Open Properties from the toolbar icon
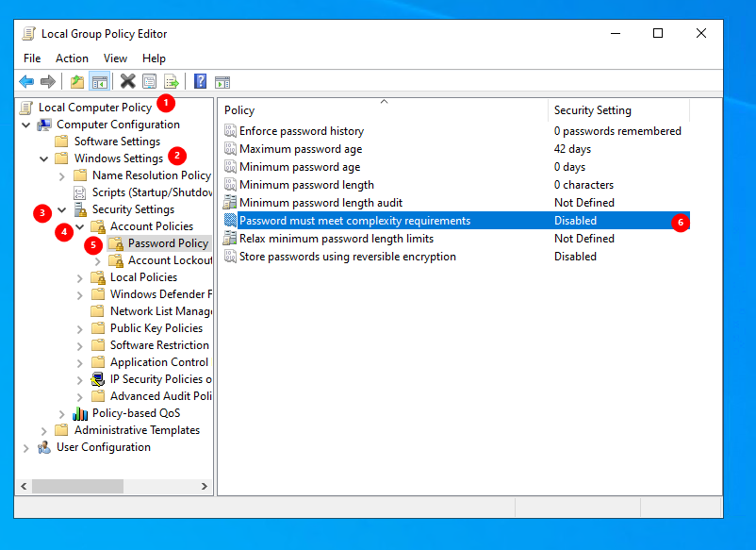The width and height of the screenshot is (756, 550). 149,82
